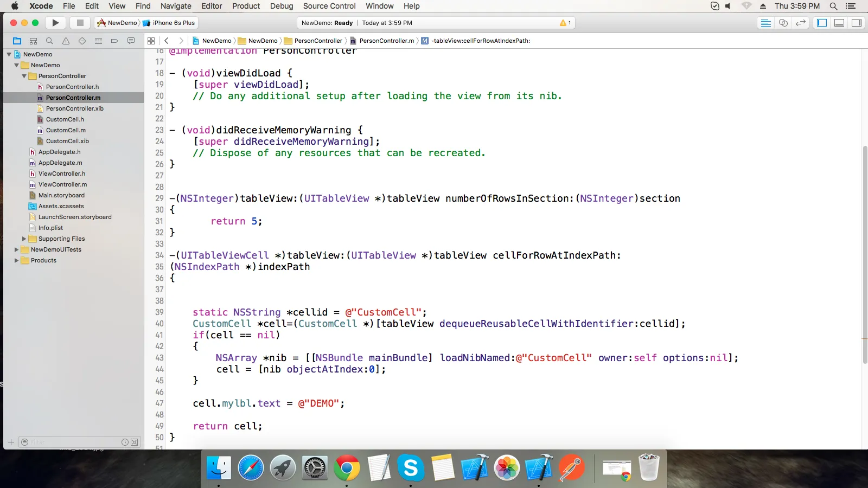
Task: Expand the Supporting Files group
Action: (x=24, y=239)
